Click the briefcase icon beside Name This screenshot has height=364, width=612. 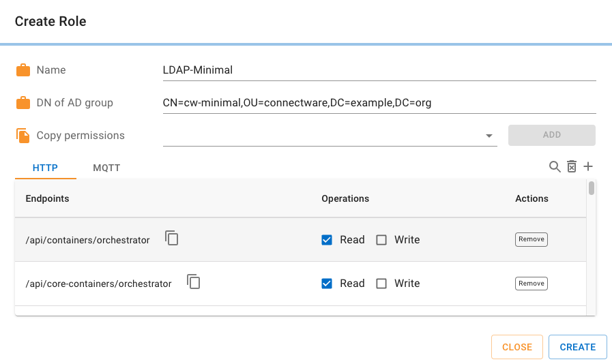[x=23, y=70]
